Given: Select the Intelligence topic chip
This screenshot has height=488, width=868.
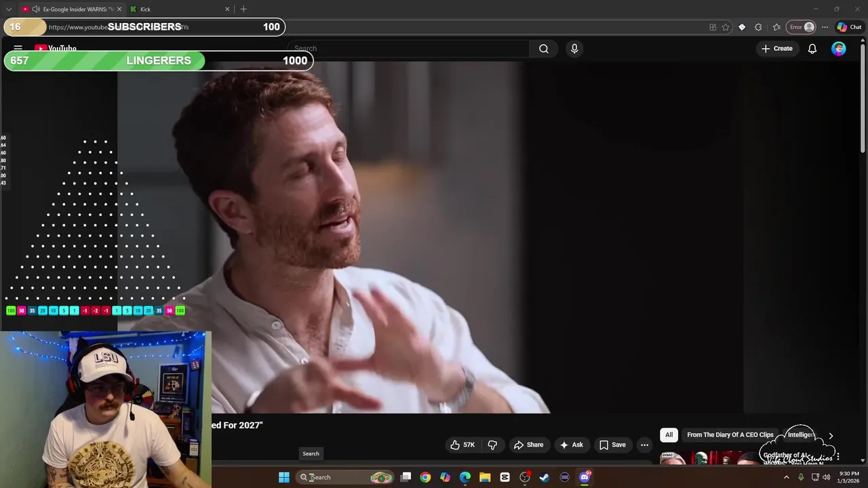Looking at the screenshot, I should tap(800, 435).
